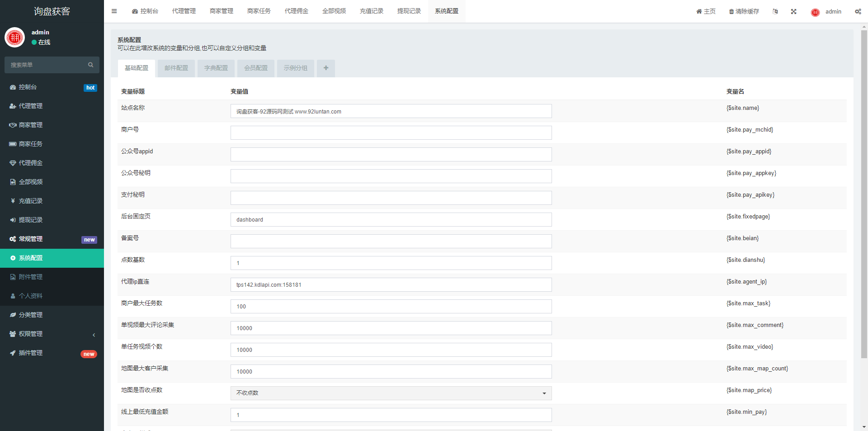Click the fullscreen expand icon in header
868x431 pixels.
(x=793, y=12)
